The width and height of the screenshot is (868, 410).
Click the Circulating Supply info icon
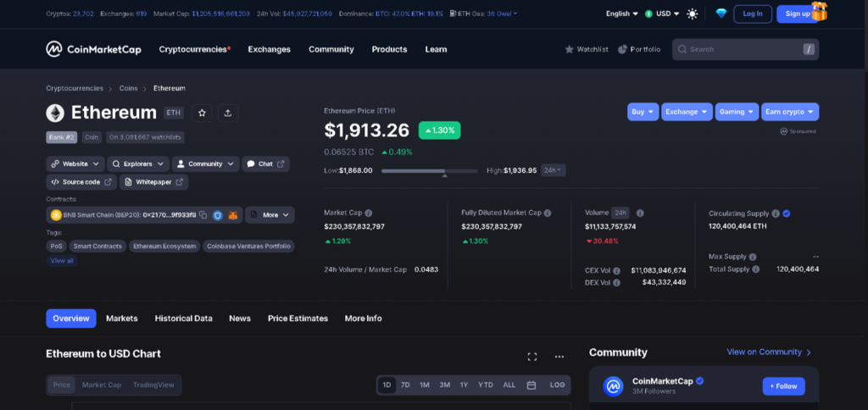[776, 213]
